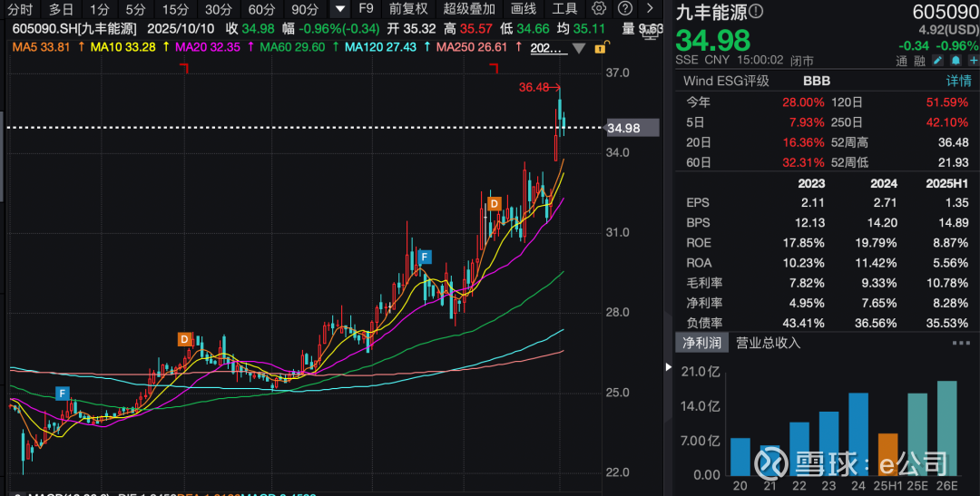
Task: Open the F9 deep data button
Action: pyautogui.click(x=367, y=9)
